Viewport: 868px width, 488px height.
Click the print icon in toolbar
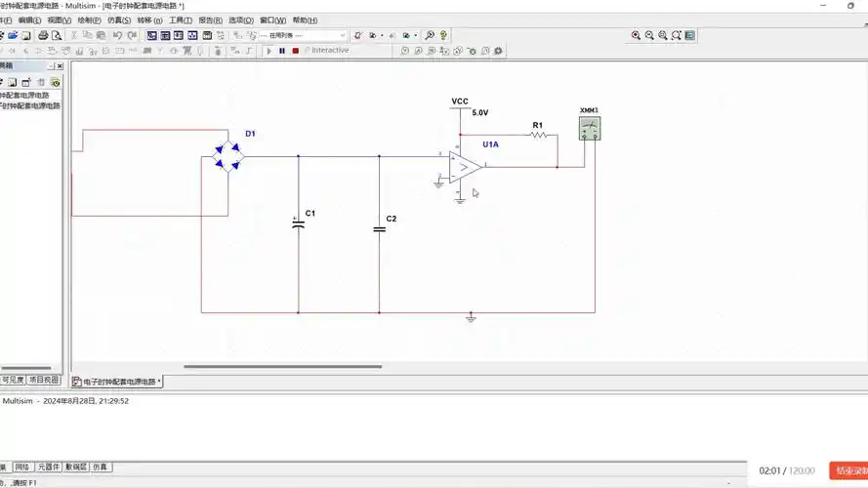click(43, 35)
